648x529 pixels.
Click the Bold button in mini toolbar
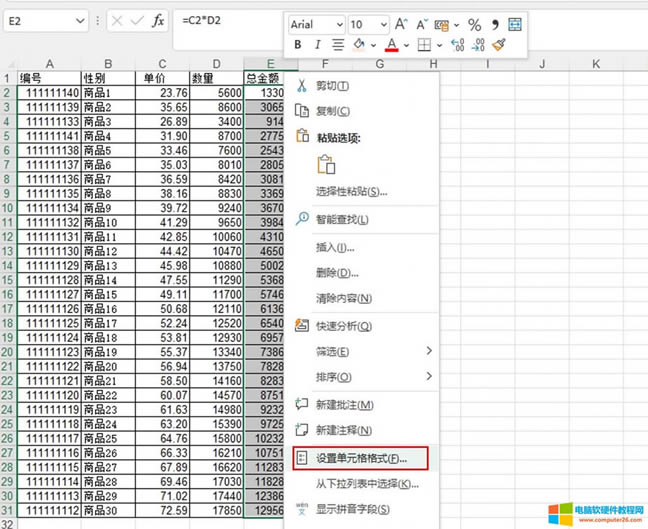pyautogui.click(x=298, y=44)
